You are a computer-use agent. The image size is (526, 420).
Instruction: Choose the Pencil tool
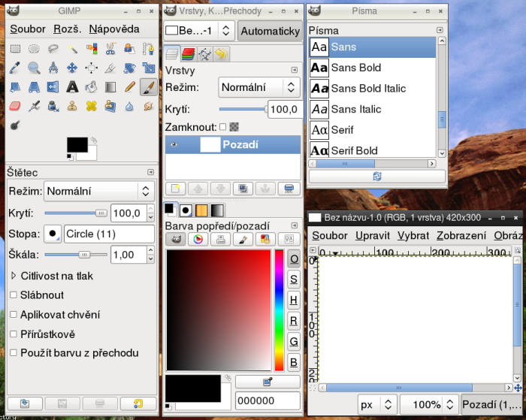pos(129,87)
